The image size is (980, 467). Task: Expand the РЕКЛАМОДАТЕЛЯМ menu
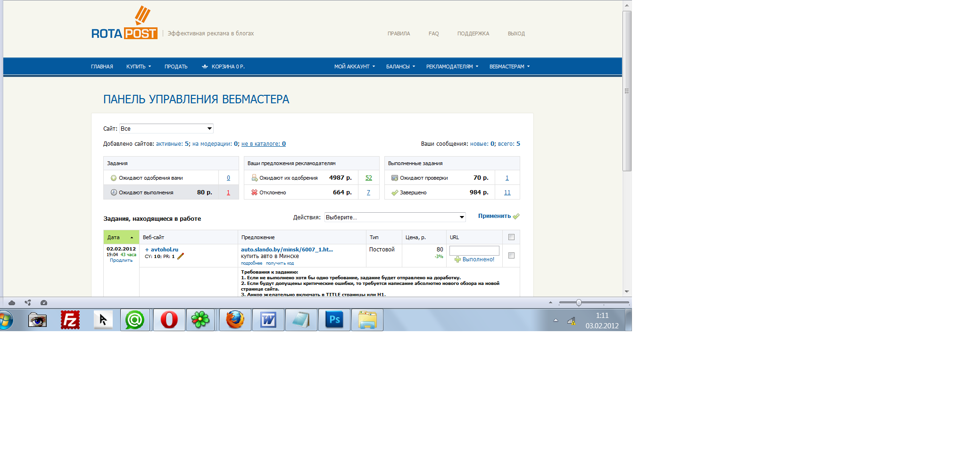click(x=452, y=67)
